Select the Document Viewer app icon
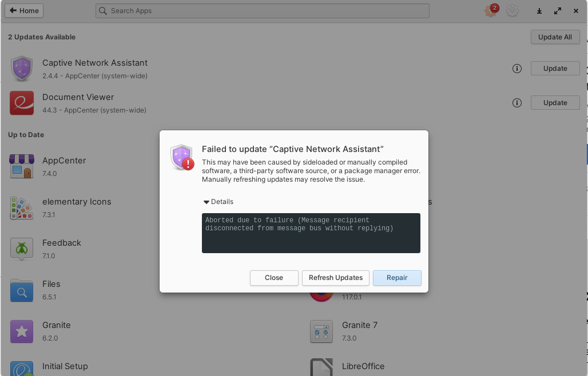This screenshot has width=588, height=376. pos(21,103)
